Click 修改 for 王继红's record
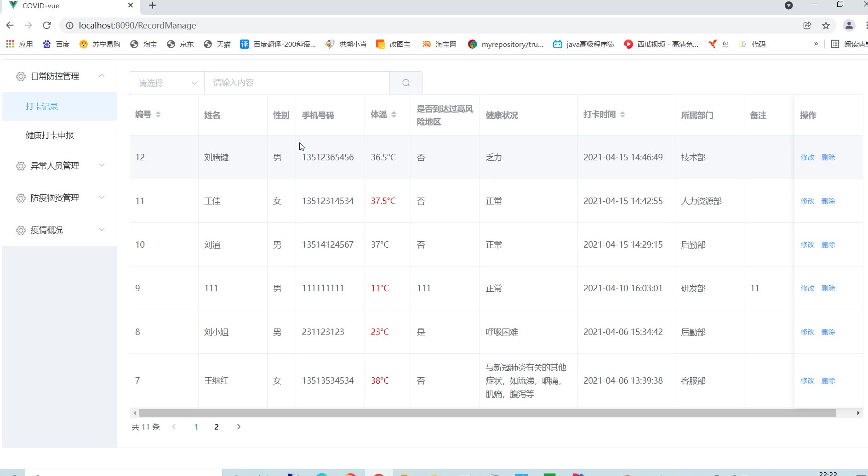Image resolution: width=868 pixels, height=476 pixels. coord(807,380)
